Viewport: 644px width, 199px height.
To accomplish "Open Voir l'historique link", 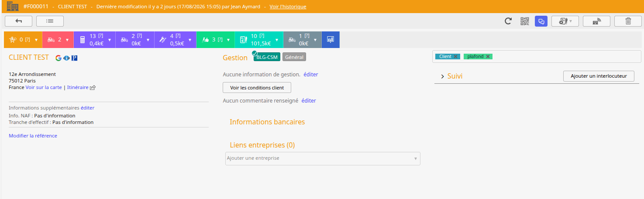I will coord(288,7).
